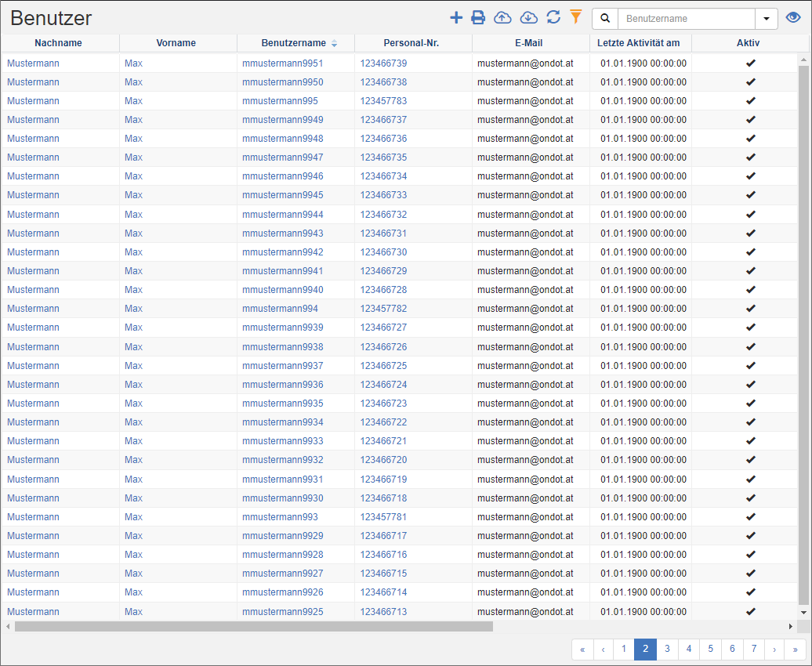The width and height of the screenshot is (812, 666).
Task: Click the cloud download icon
Action: click(529, 17)
